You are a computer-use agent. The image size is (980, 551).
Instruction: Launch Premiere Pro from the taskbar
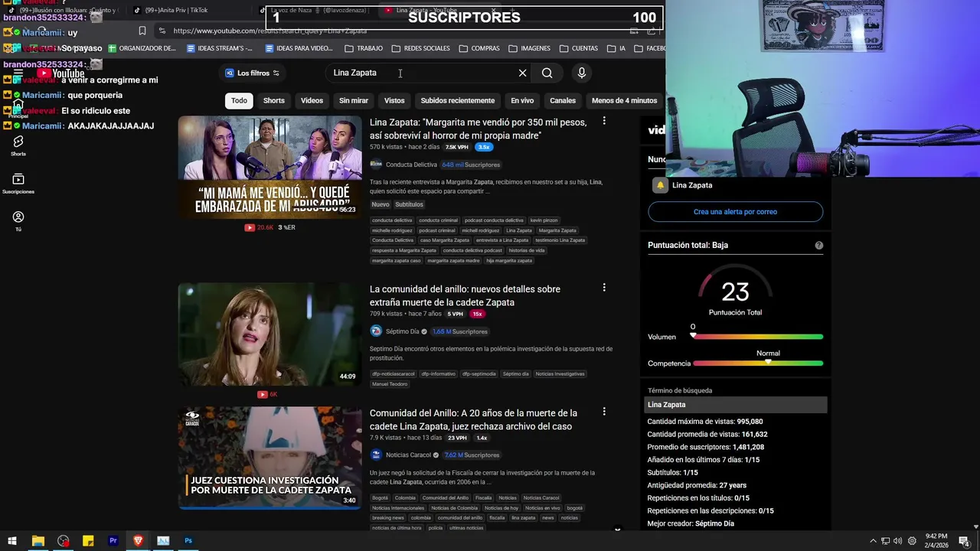113,541
